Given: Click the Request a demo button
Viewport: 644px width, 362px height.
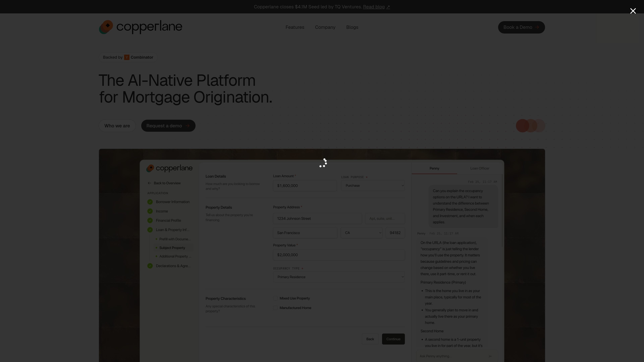Looking at the screenshot, I should (x=168, y=126).
